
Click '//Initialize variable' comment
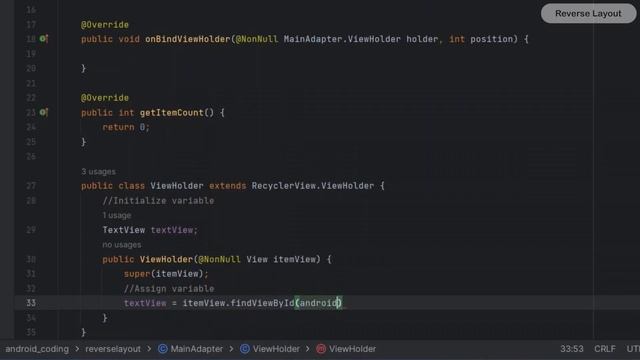click(158, 201)
